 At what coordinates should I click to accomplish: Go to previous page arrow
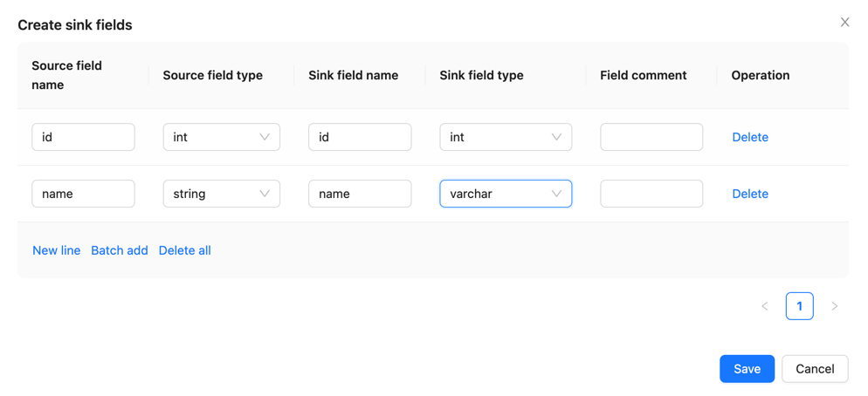[765, 306]
